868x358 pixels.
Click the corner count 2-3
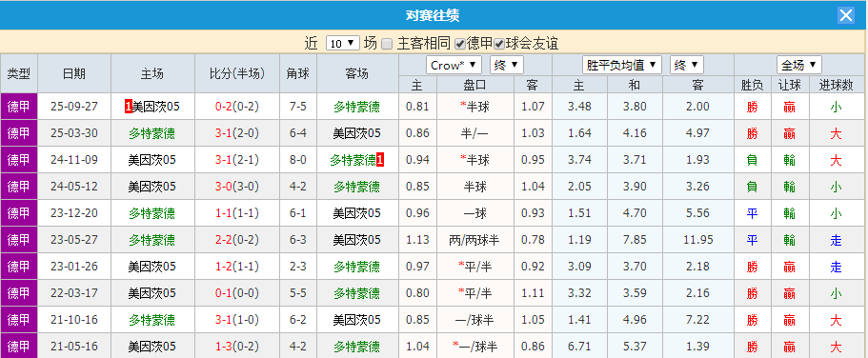tap(298, 267)
